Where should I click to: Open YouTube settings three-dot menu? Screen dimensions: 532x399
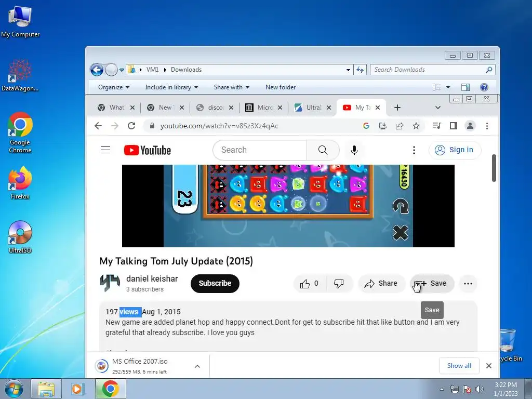pos(414,150)
